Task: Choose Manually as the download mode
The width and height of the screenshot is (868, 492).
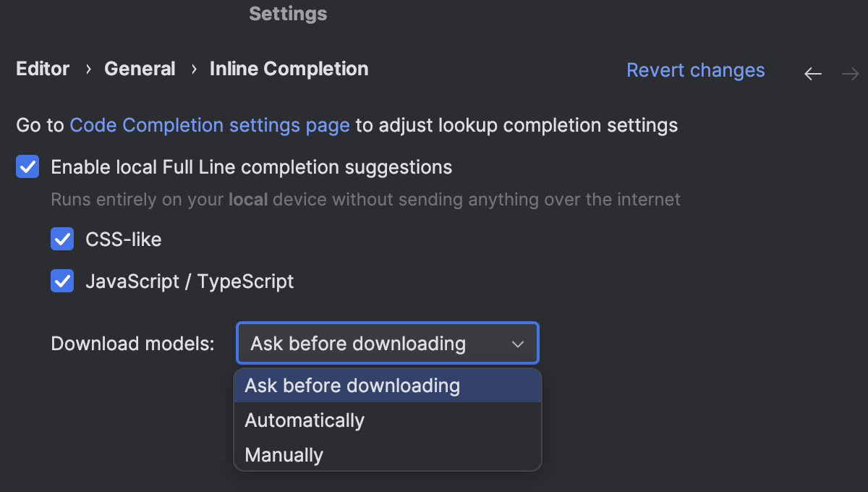Action: pyautogui.click(x=282, y=454)
